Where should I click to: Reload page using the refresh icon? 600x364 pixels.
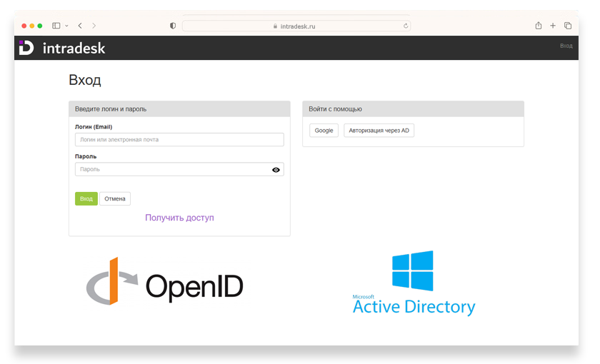click(406, 26)
